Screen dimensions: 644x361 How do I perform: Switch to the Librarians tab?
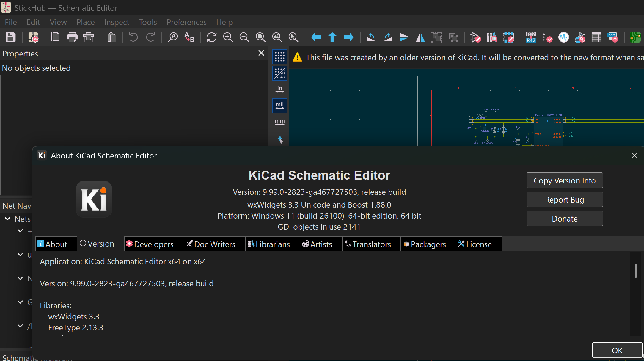tap(273, 244)
